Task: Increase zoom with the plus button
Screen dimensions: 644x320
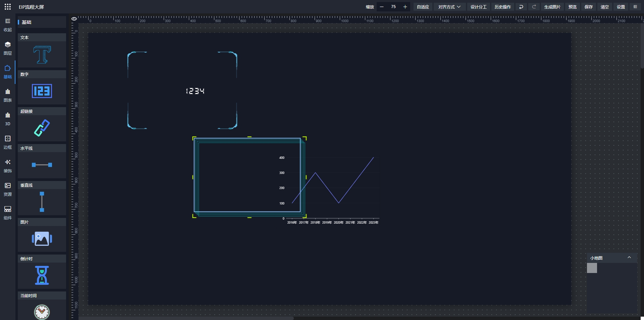Action: click(x=405, y=7)
